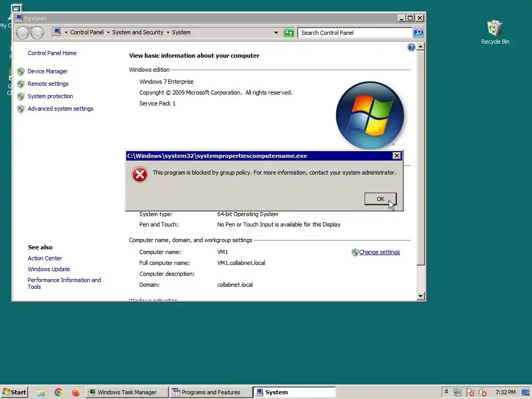Click System in the breadcrumb path

181,33
